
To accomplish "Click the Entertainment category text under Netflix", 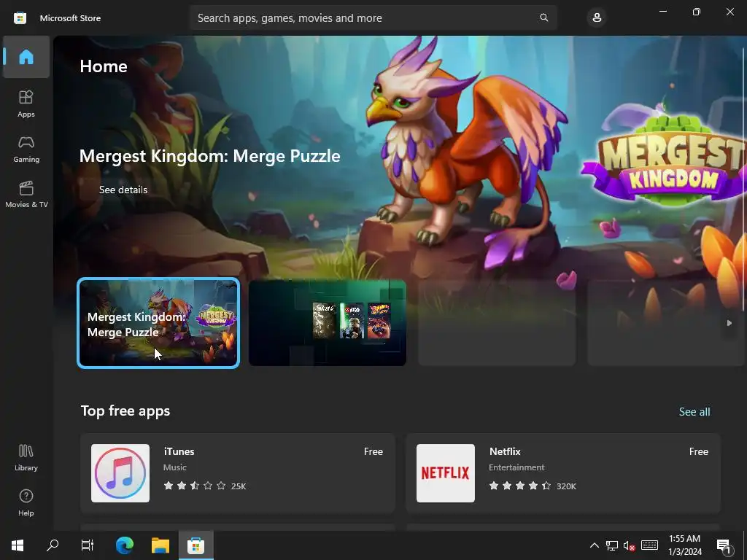I will (516, 467).
